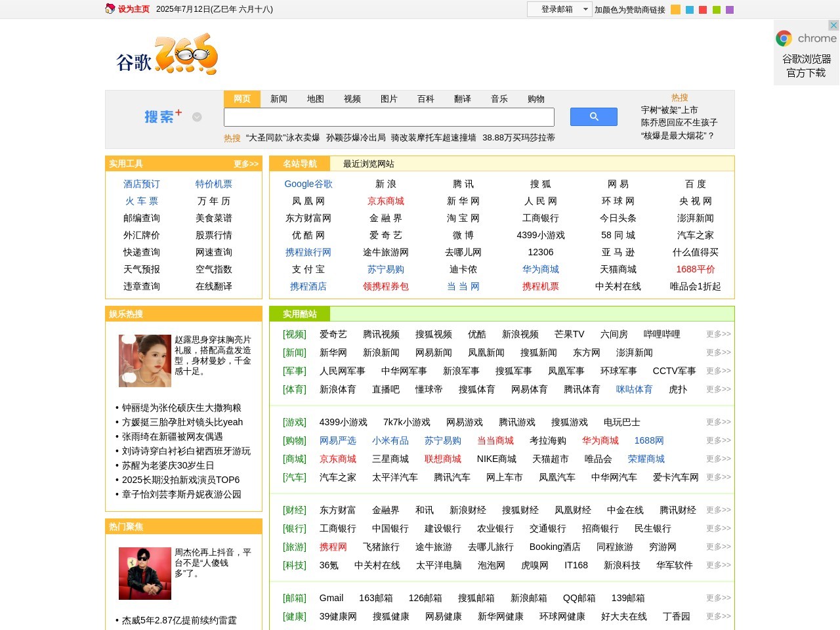The width and height of the screenshot is (840, 630).
Task: Open the 天气预报 tool link
Action: click(x=140, y=269)
